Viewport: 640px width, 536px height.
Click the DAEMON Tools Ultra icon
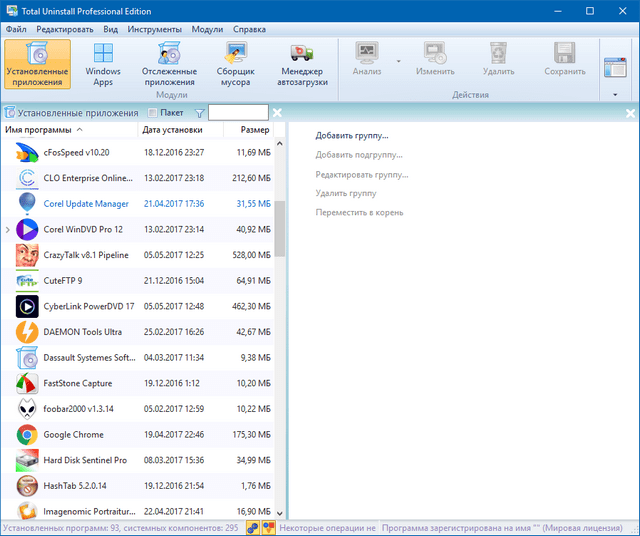pos(28,332)
